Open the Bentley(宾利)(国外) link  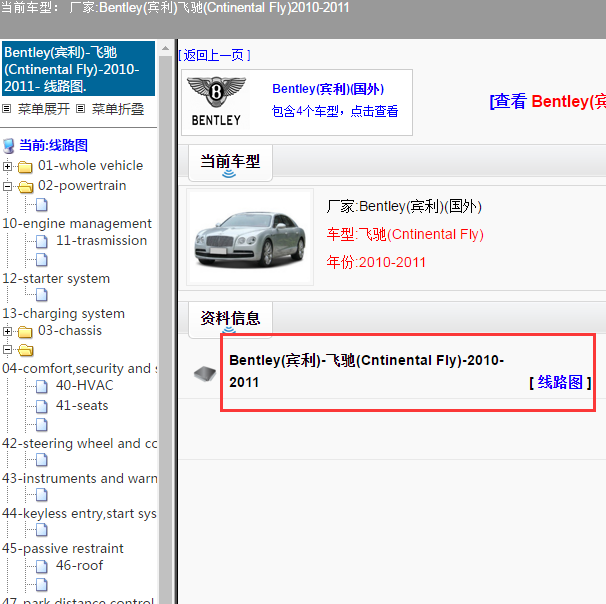pyautogui.click(x=328, y=89)
